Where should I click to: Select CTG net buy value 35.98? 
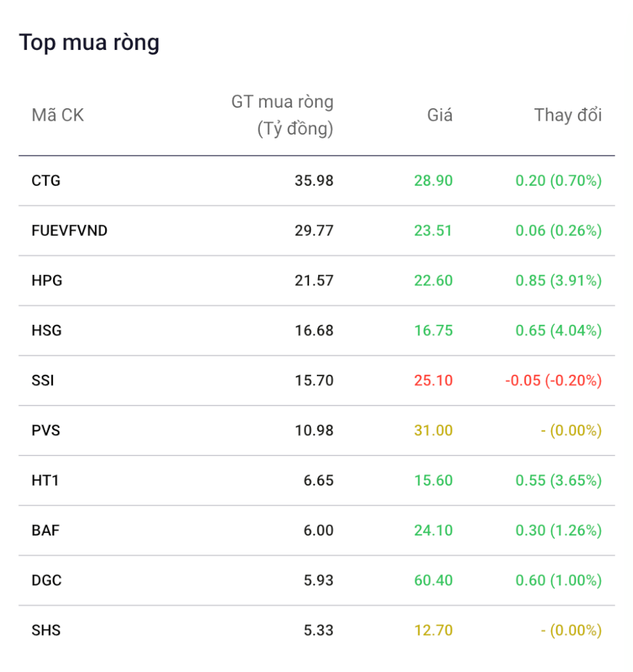(x=314, y=181)
